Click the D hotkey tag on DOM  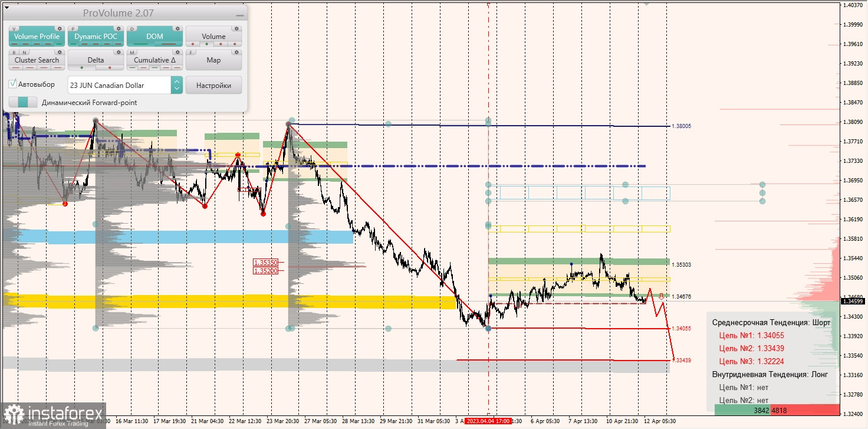[x=132, y=29]
